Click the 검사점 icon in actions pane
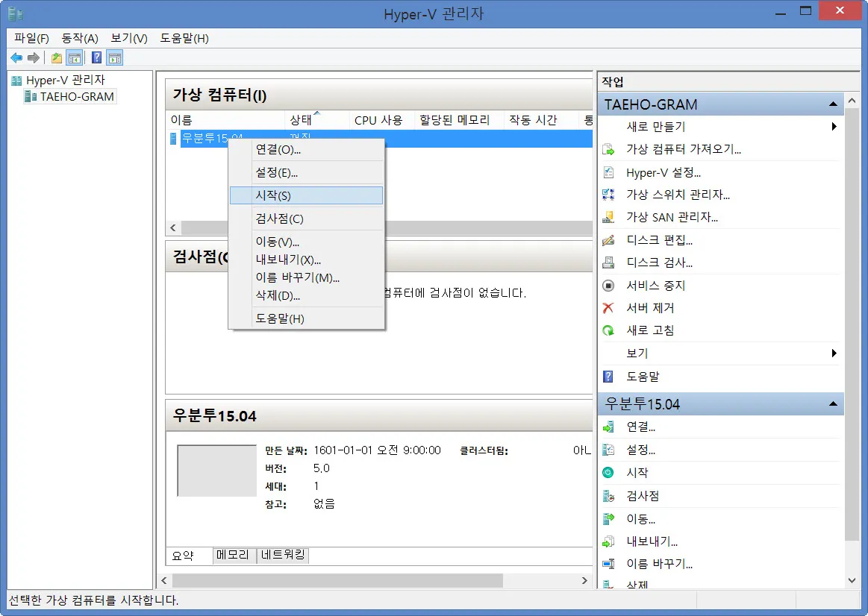Viewport: 868px width, 616px height. 608,496
